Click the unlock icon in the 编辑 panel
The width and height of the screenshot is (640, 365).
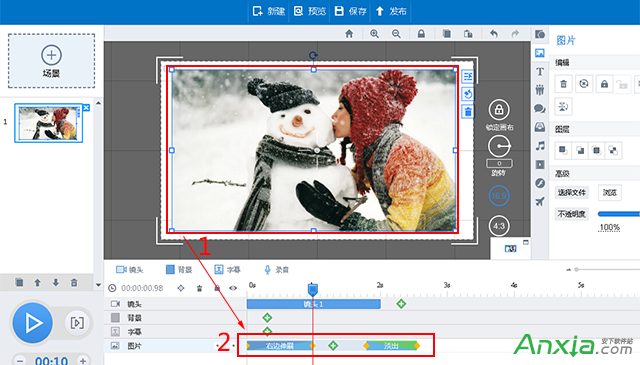click(x=622, y=85)
